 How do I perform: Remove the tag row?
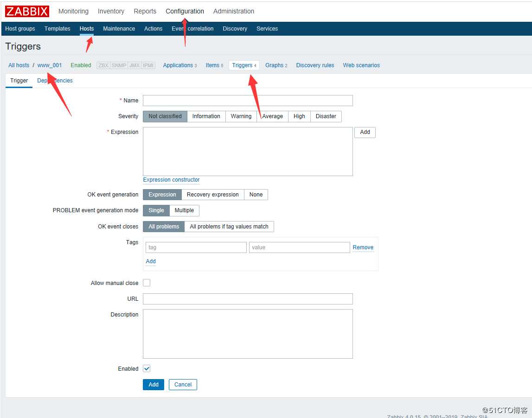(363, 247)
